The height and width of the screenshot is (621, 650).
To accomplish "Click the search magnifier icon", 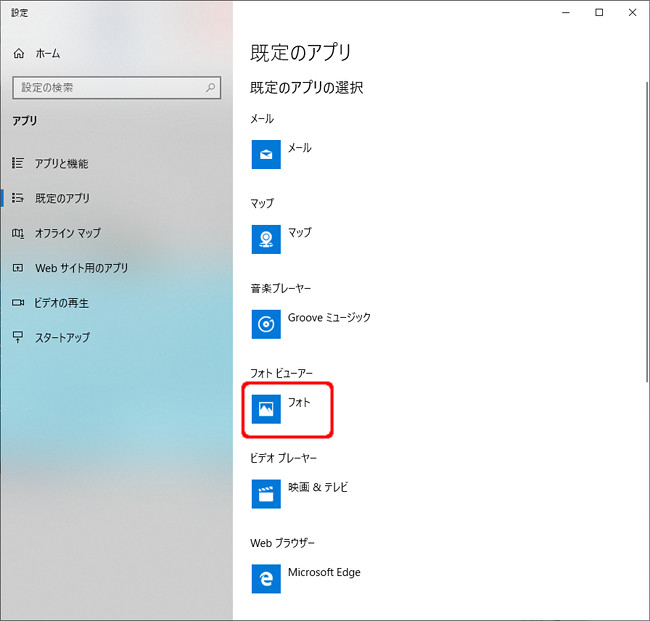I will (211, 88).
